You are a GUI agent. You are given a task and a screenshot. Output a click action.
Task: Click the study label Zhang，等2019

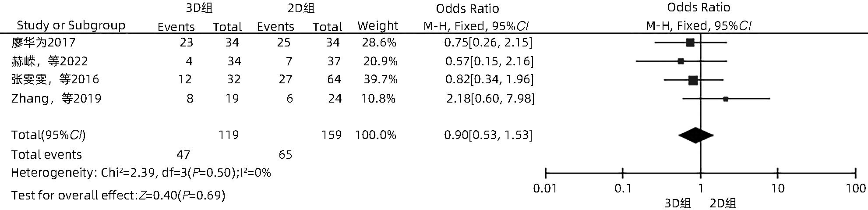tap(56, 98)
